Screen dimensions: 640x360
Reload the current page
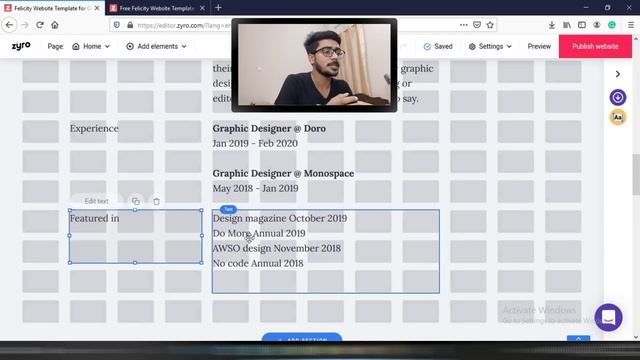[40, 25]
